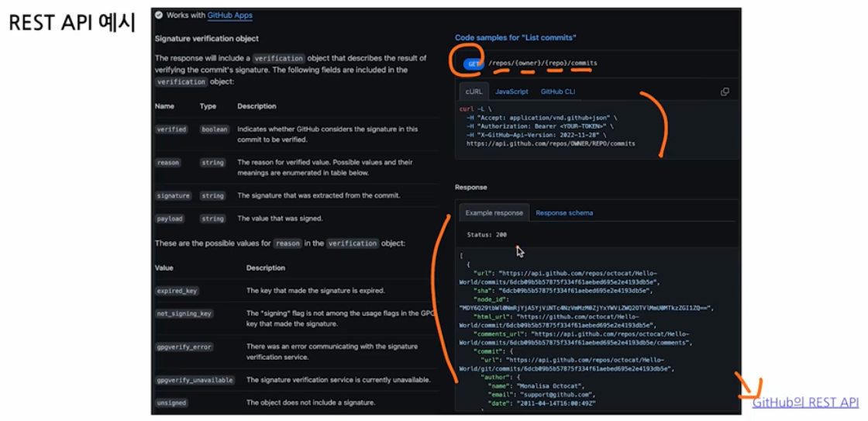Click the curl -L command line
The width and height of the screenshot is (868, 421).
coord(475,109)
